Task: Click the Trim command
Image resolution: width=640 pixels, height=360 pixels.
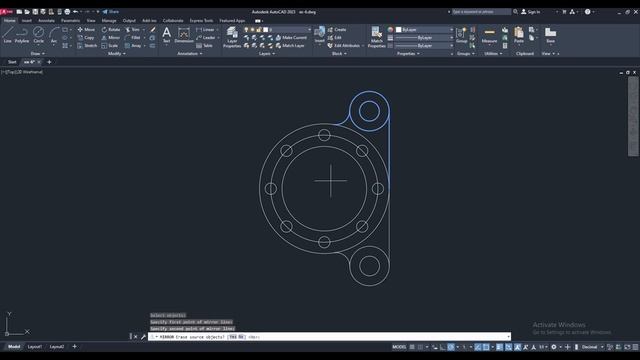Action: pyautogui.click(x=132, y=29)
